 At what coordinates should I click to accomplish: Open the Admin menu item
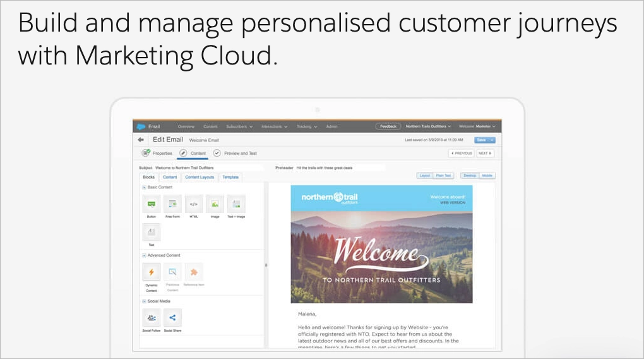coord(331,126)
